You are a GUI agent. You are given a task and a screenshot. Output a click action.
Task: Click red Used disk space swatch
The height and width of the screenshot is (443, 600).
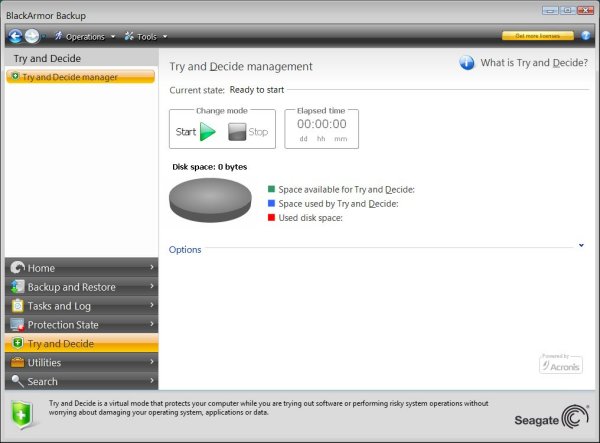pos(271,217)
